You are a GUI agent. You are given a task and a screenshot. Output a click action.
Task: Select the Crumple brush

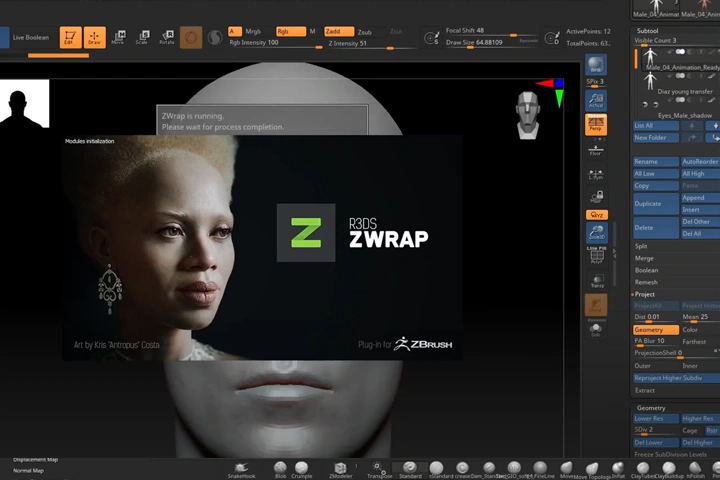[x=301, y=469]
